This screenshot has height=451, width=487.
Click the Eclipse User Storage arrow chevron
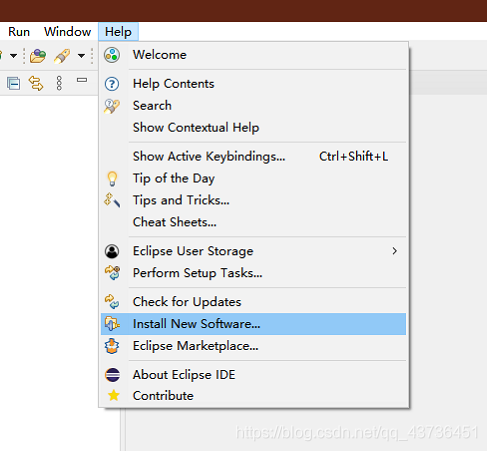pyautogui.click(x=395, y=251)
